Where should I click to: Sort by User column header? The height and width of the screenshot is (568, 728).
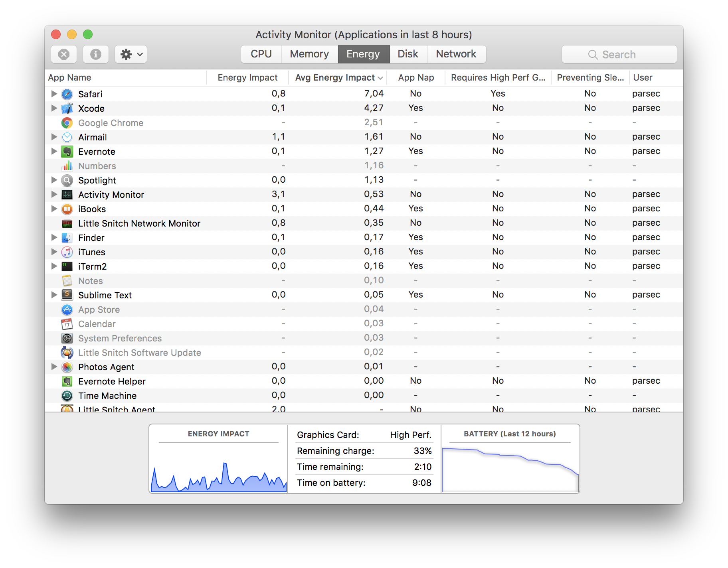[x=656, y=78]
